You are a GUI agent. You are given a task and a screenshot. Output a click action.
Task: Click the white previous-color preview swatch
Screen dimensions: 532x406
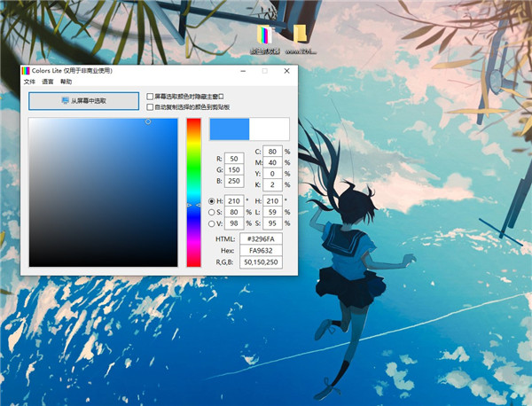pos(269,129)
